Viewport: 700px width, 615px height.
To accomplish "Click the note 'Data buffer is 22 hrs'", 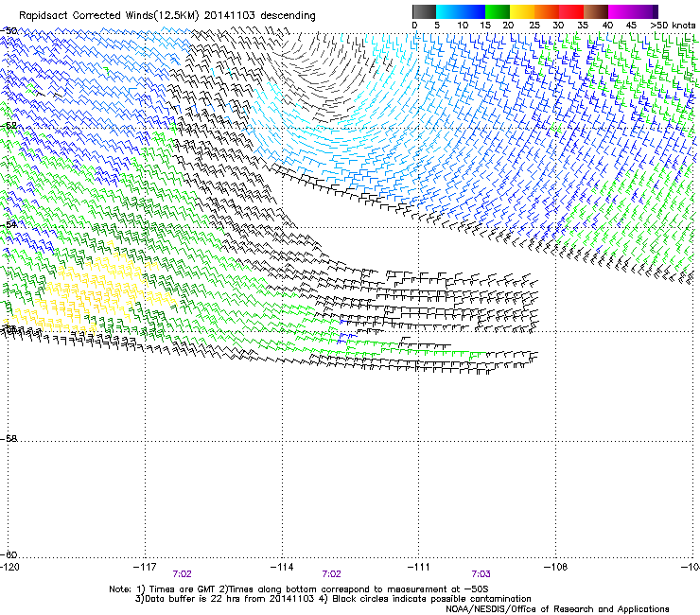I will [x=192, y=599].
